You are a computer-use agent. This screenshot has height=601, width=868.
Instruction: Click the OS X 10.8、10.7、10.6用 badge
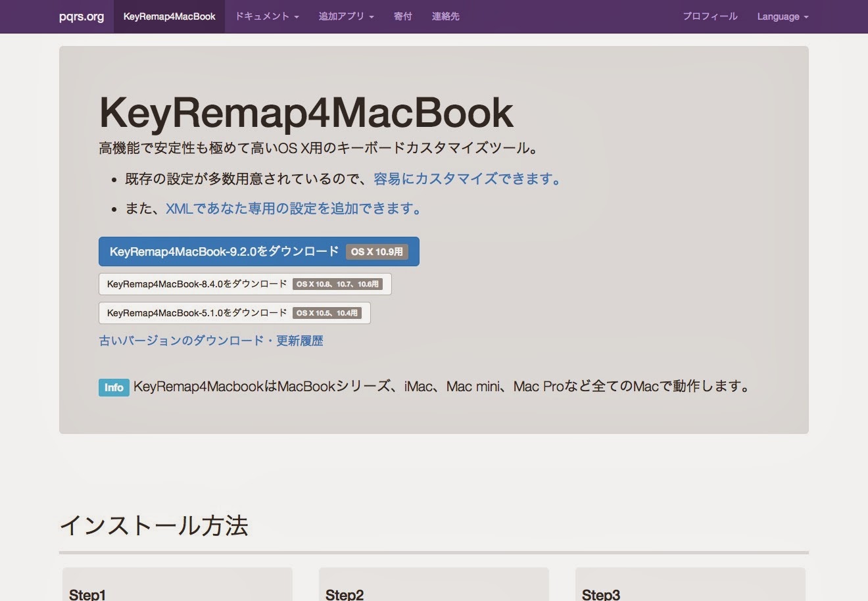pos(337,284)
